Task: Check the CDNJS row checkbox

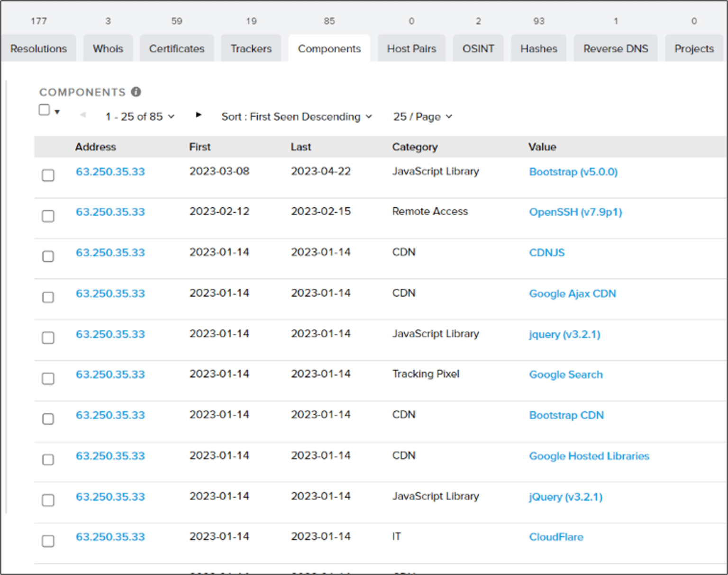Action: [x=48, y=256]
